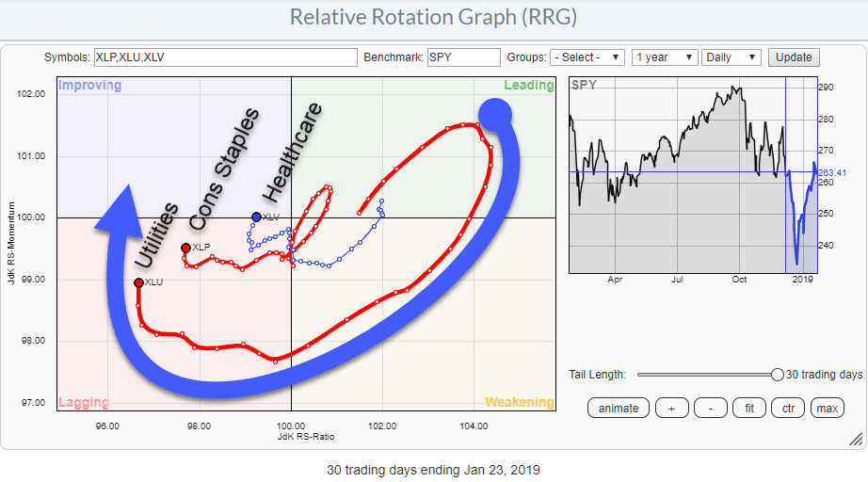The image size is (868, 482).
Task: Select the blue XLV head marker
Action: click(256, 217)
